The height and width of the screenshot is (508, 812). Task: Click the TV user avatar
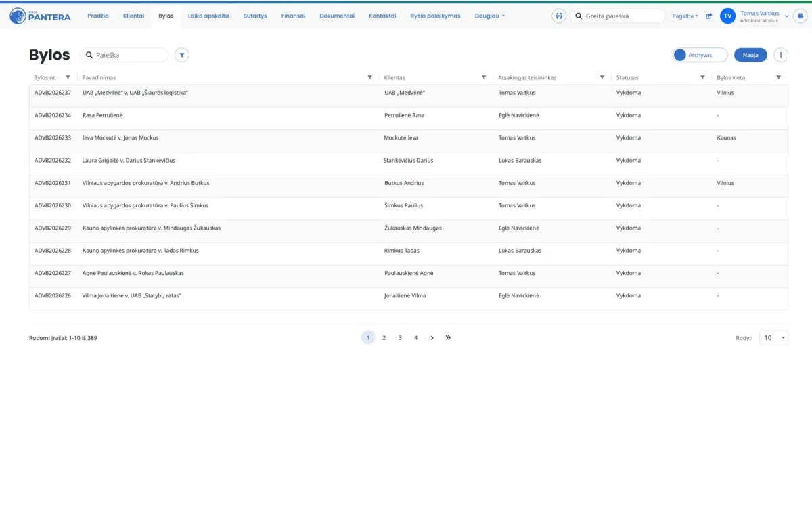(728, 16)
